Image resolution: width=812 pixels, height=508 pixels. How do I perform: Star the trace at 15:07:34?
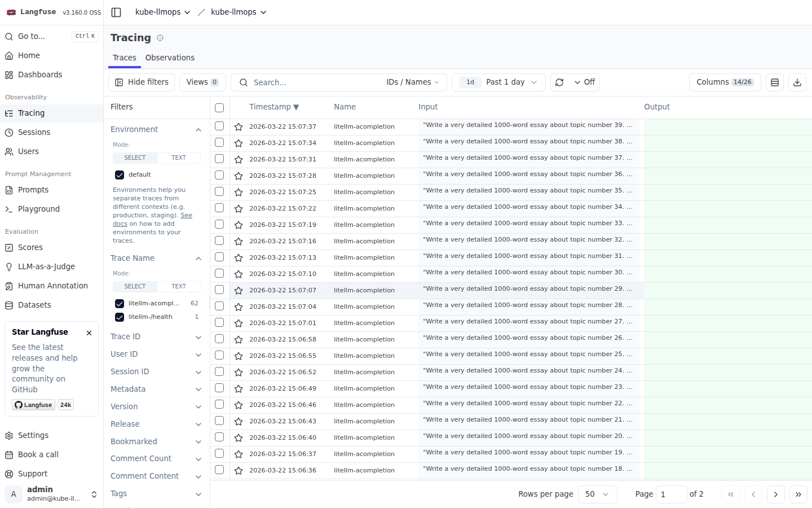point(239,143)
